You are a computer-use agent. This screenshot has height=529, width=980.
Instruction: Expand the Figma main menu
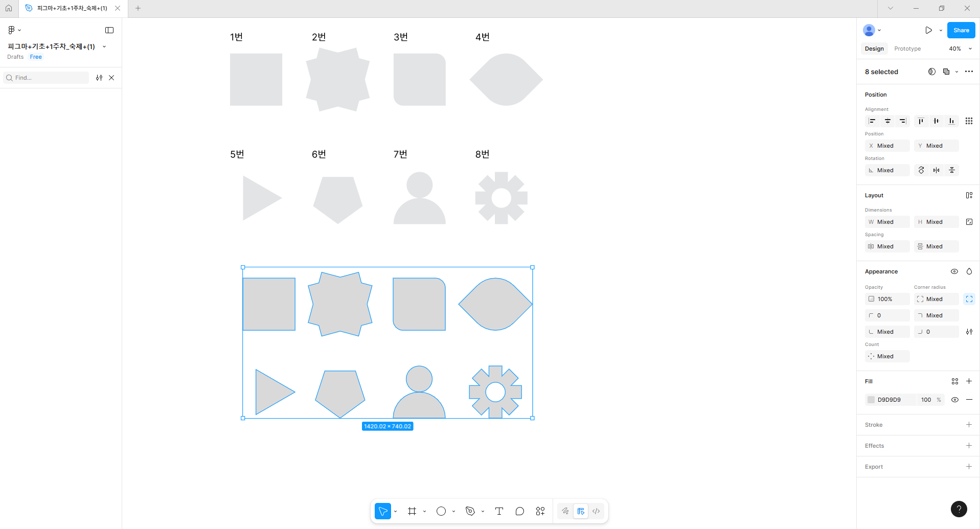pos(14,30)
